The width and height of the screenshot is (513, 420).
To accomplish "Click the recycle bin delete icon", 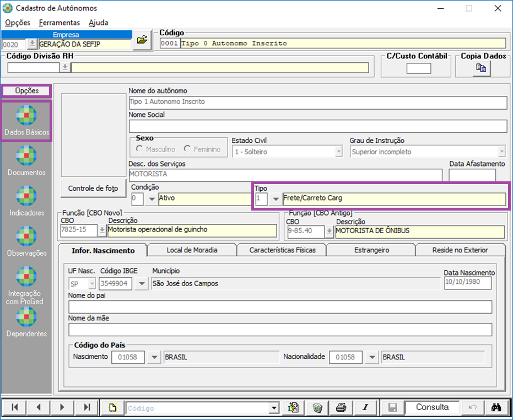I will [317, 407].
